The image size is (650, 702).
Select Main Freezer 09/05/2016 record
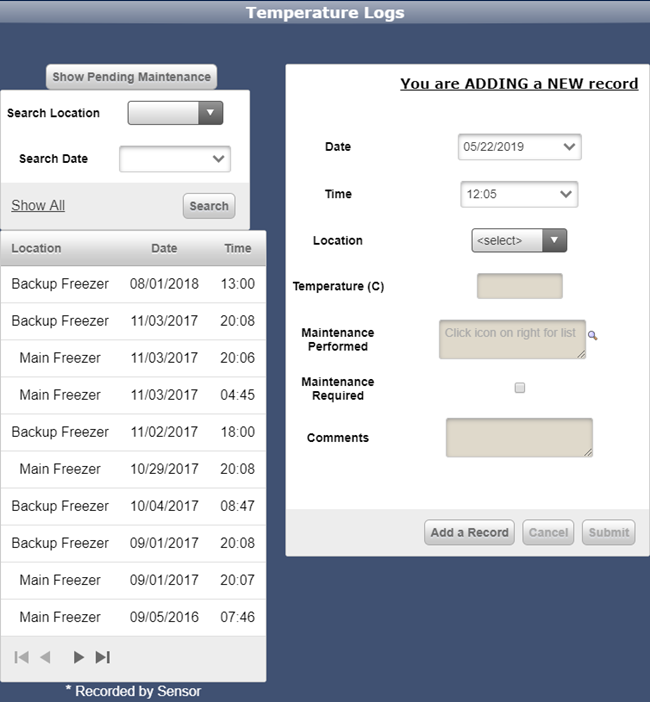click(x=133, y=617)
